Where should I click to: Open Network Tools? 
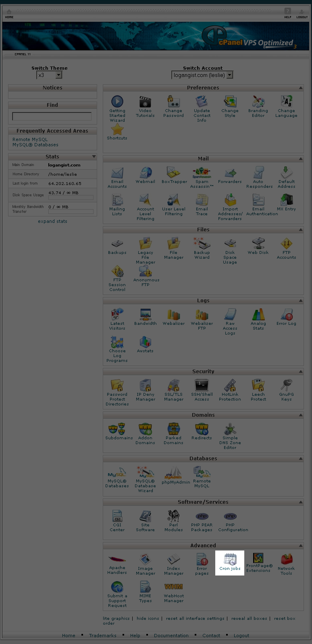[286, 563]
